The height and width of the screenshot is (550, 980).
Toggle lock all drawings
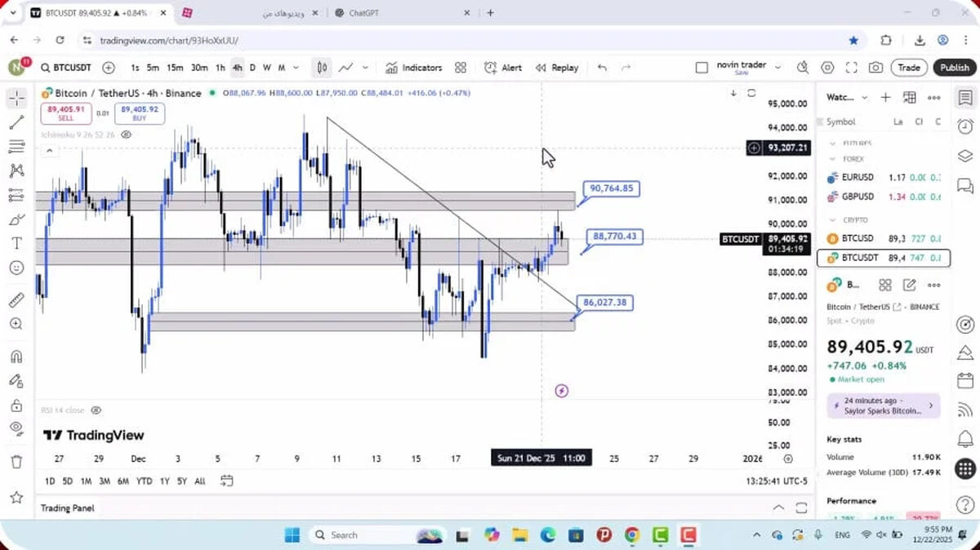point(16,405)
